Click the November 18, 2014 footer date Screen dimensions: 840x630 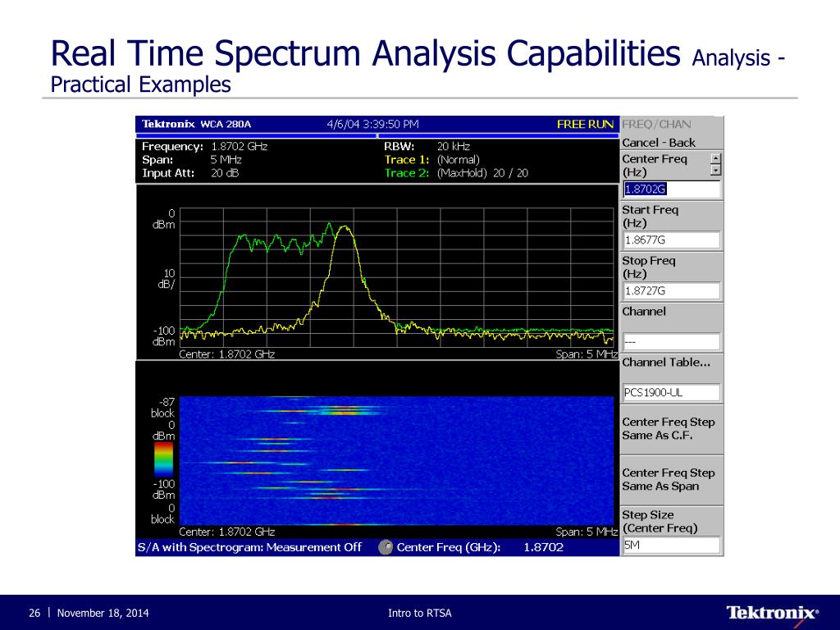click(103, 613)
